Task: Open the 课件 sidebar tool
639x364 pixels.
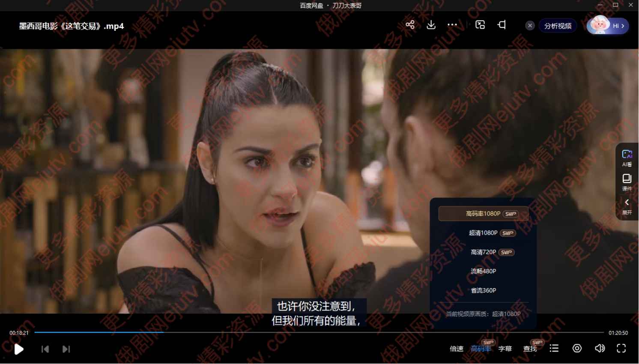Action: pyautogui.click(x=627, y=182)
